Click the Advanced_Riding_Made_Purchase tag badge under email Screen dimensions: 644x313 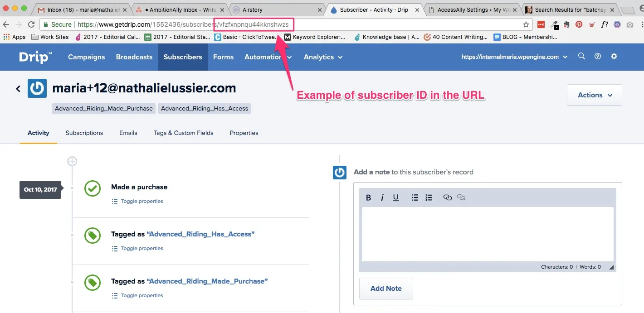coord(104,108)
